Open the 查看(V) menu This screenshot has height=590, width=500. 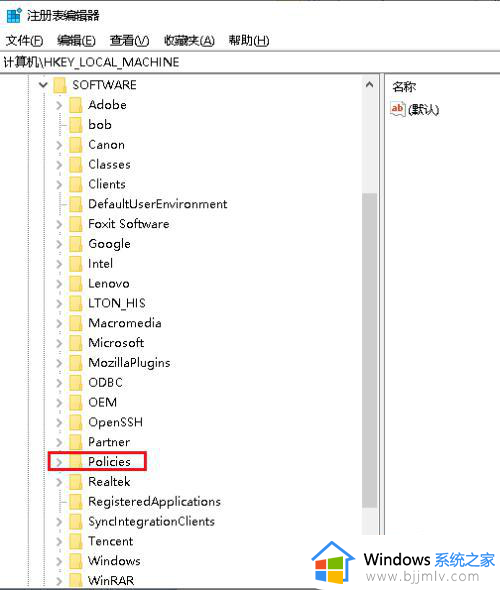point(129,41)
